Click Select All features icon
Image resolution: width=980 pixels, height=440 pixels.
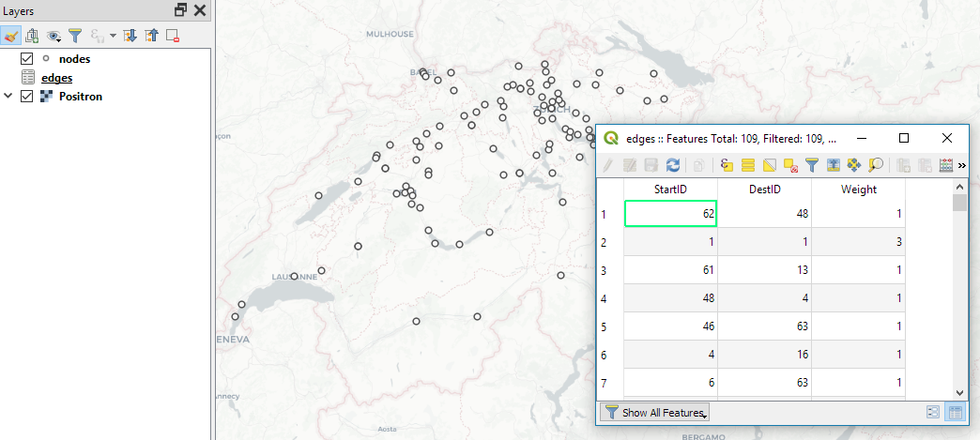tap(748, 165)
